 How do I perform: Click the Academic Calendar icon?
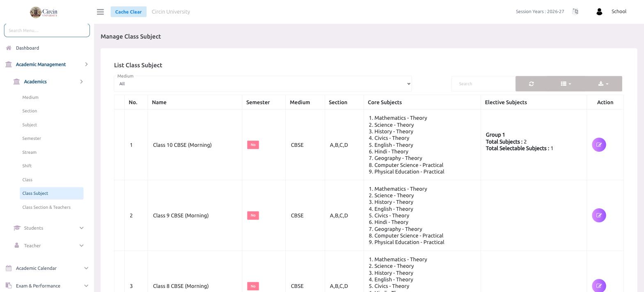pos(9,268)
